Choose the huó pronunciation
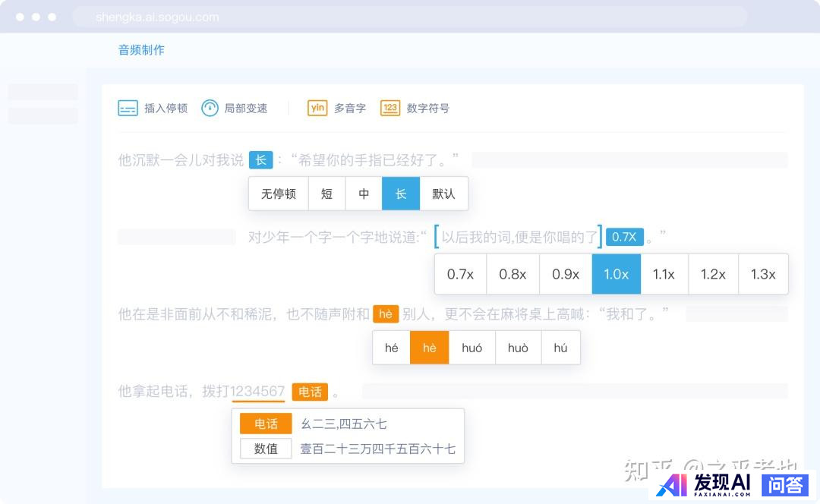The height and width of the screenshot is (504, 820). [x=471, y=348]
